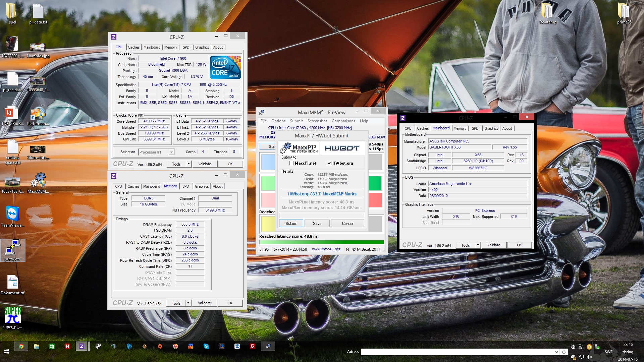Uncheck the HWbot.org submit checkbox
Screen dimensions: 644x362
[329, 163]
